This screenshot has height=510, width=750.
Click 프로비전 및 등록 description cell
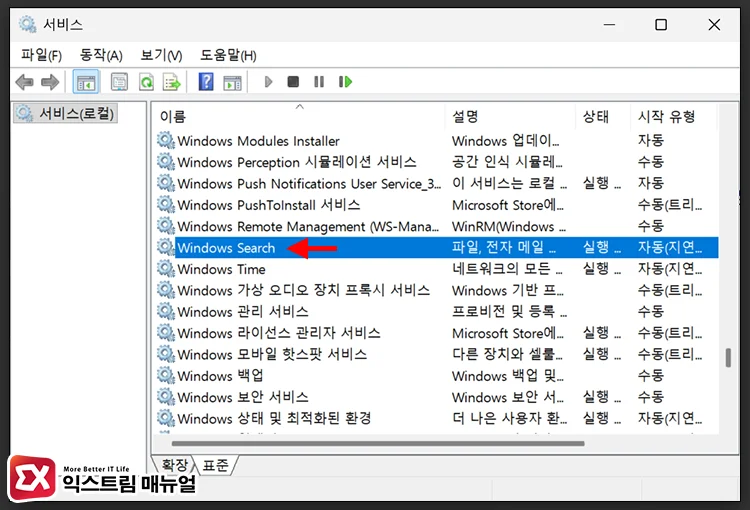click(509, 311)
